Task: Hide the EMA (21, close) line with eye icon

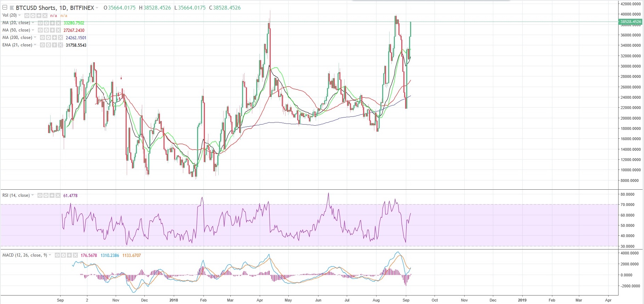Action: point(42,45)
